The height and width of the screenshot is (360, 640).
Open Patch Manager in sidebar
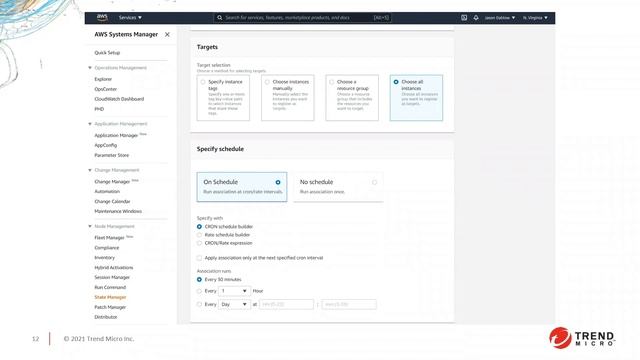point(110,307)
